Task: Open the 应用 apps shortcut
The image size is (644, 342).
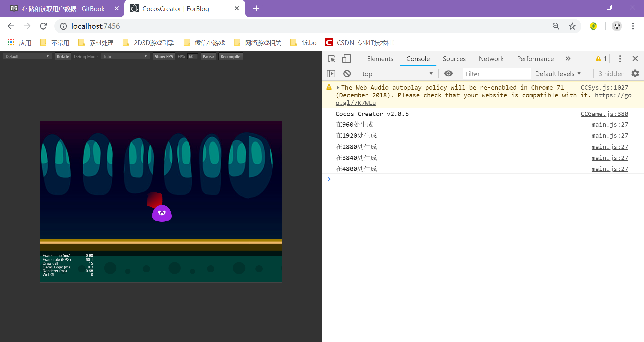Action: (19, 43)
